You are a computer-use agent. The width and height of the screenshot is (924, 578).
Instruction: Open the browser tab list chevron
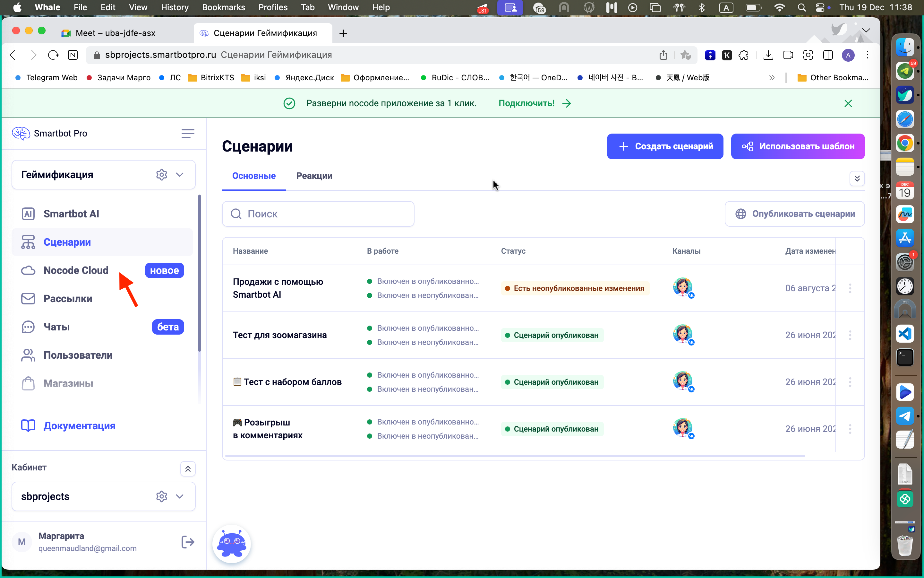(866, 30)
